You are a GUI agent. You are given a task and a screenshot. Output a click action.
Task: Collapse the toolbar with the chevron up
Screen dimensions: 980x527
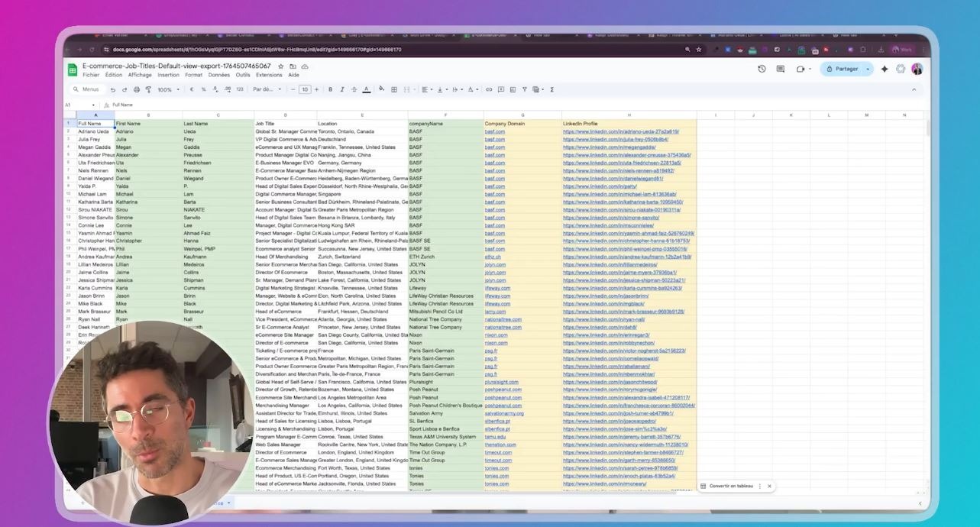click(x=914, y=89)
